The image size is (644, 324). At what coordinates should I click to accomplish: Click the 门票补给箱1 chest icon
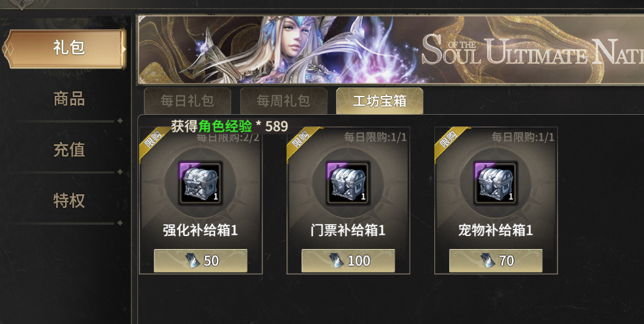coord(348,183)
